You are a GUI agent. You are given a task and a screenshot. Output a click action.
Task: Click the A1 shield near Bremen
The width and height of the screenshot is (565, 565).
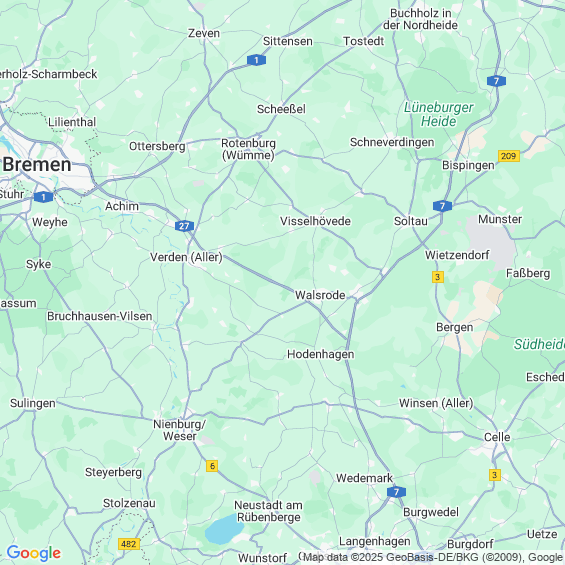tap(44, 197)
